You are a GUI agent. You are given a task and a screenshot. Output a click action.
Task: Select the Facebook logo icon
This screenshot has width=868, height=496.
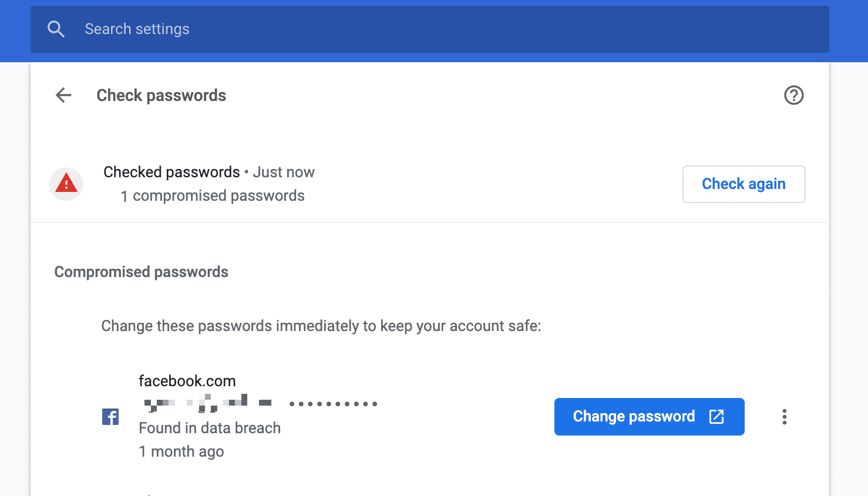point(110,417)
